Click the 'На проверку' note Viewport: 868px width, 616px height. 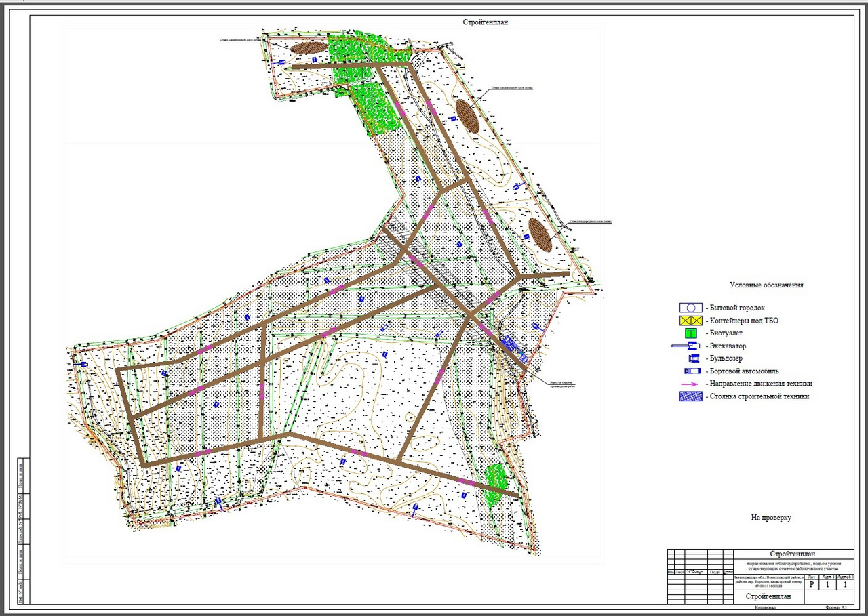coord(771,518)
